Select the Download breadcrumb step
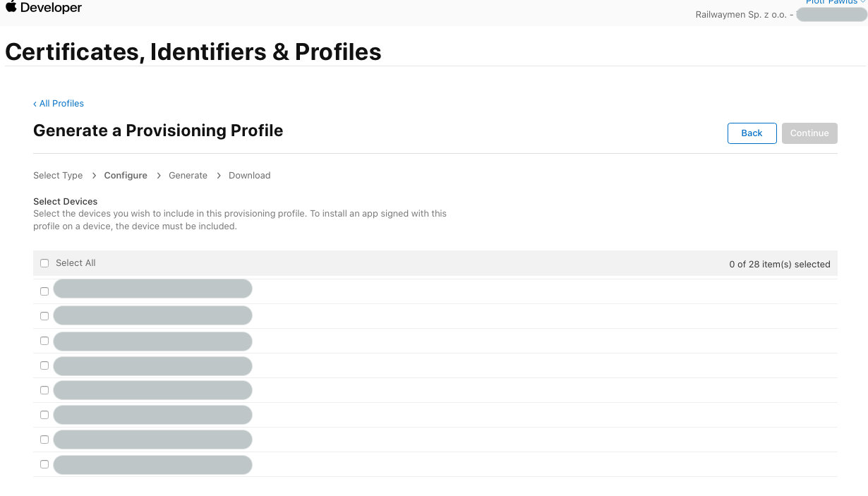This screenshot has height=496, width=868. [249, 176]
